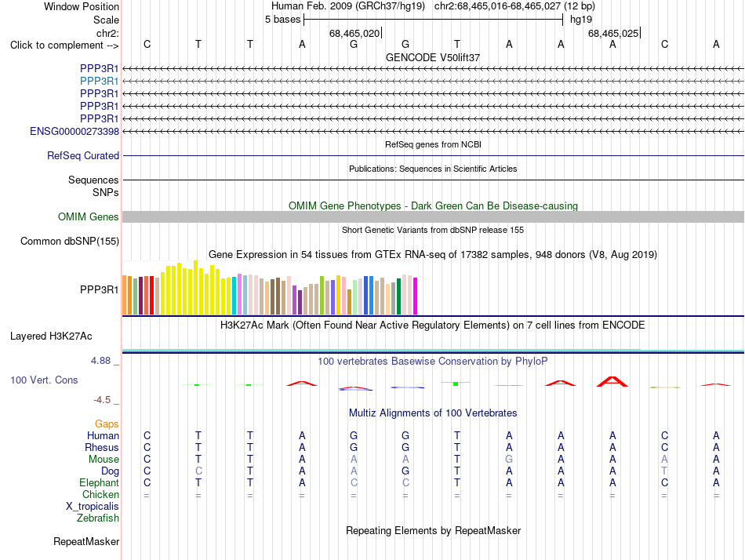The height and width of the screenshot is (560, 745).
Task: Open '100 vertebrates Basewise Conservation by PhyloP'
Action: click(433, 362)
